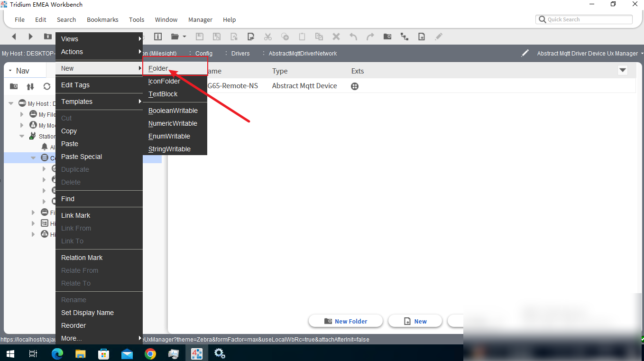This screenshot has width=644, height=361.
Task: Choose Reorder from context menu
Action: coord(99,325)
